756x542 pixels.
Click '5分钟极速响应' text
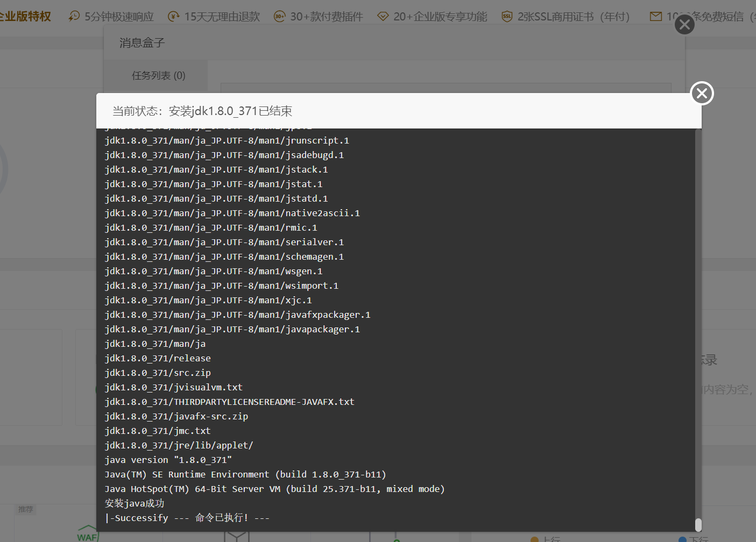[x=119, y=17]
